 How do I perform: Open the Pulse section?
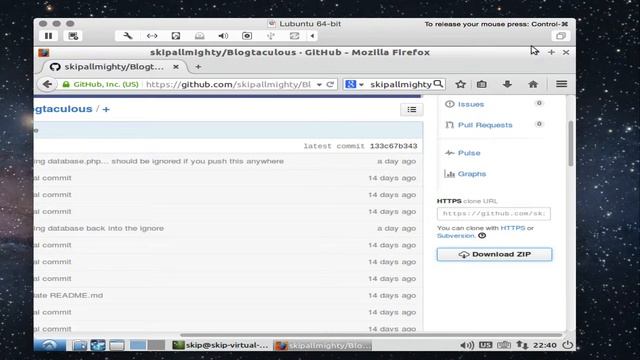point(469,153)
